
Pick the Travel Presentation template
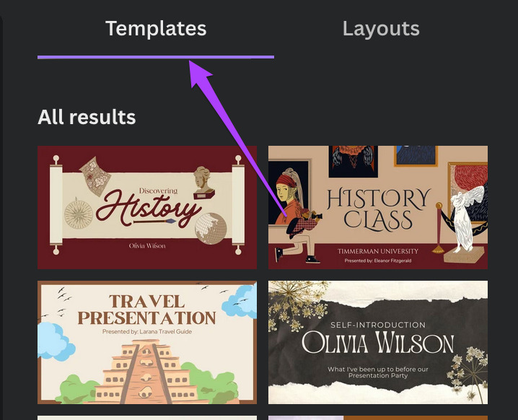pyautogui.click(x=146, y=342)
